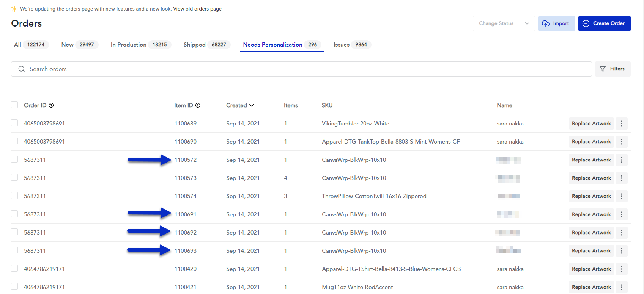
Task: Open the View old orders page link
Action: 197,9
